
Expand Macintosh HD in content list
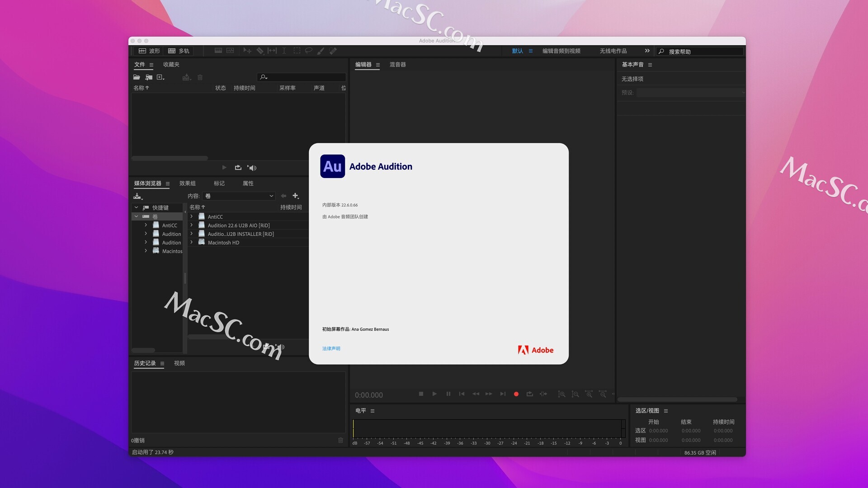tap(192, 242)
